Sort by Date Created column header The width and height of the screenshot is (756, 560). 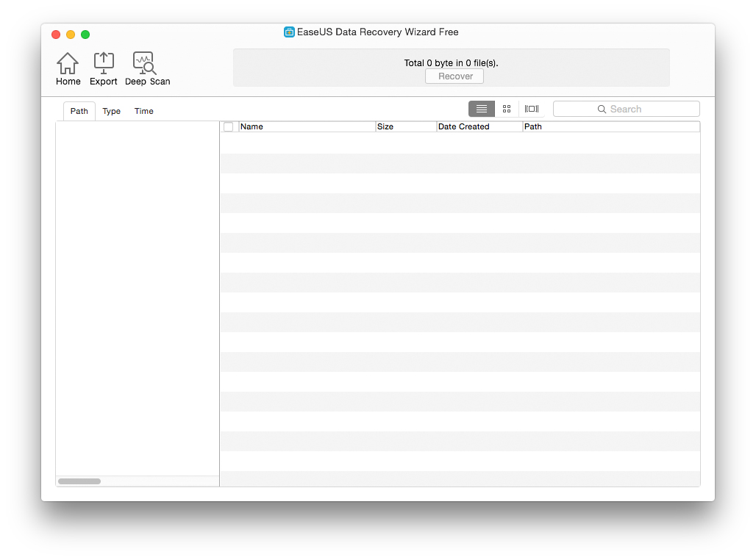coord(479,126)
